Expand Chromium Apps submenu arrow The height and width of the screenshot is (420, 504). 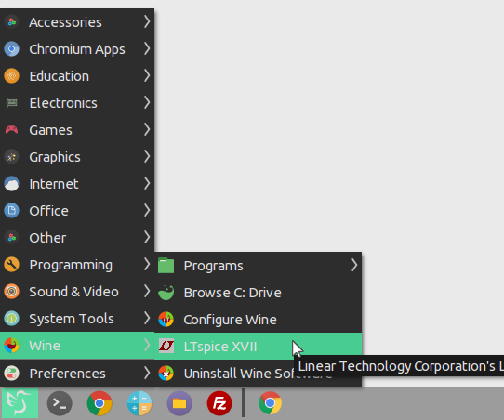[147, 49]
